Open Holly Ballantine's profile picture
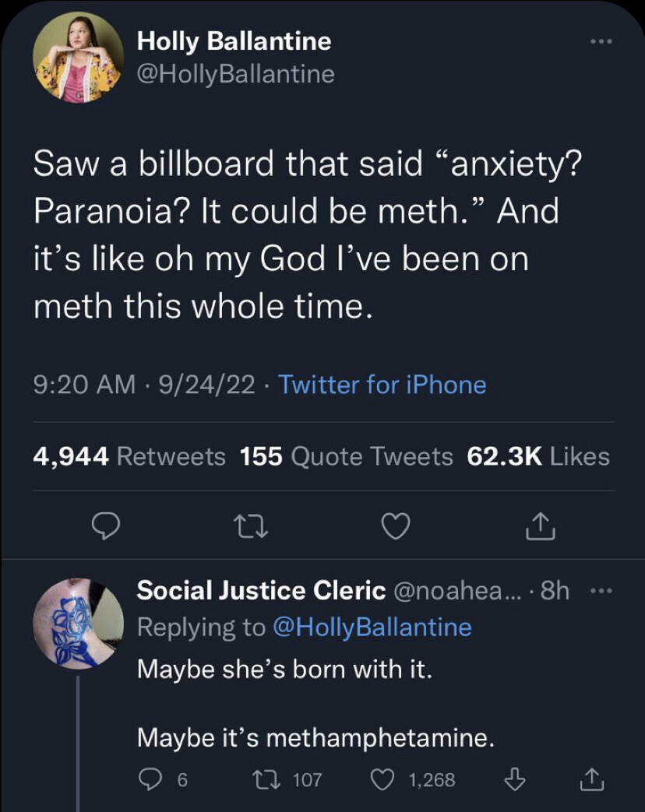Image resolution: width=645 pixels, height=812 pixels. pos(78,58)
